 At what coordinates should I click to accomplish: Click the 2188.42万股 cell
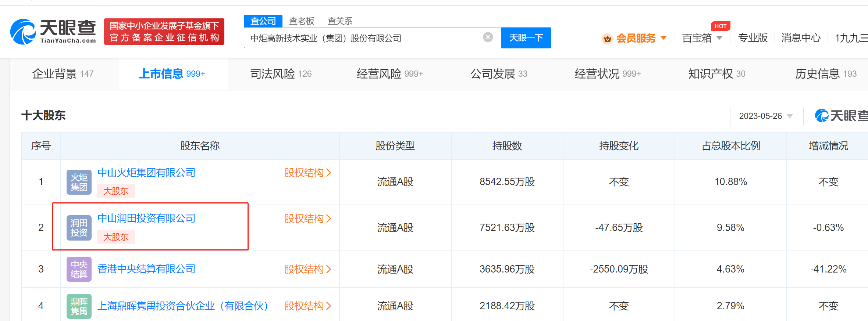(x=507, y=306)
